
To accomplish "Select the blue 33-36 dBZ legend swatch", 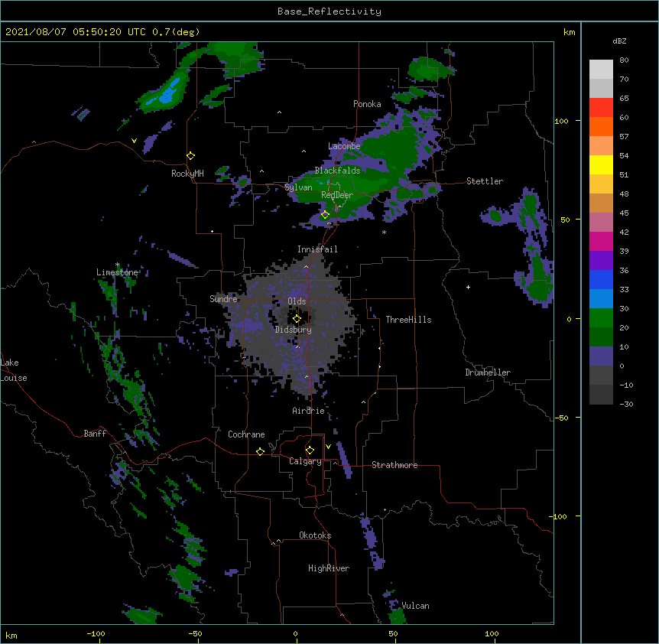I will pyautogui.click(x=601, y=279).
